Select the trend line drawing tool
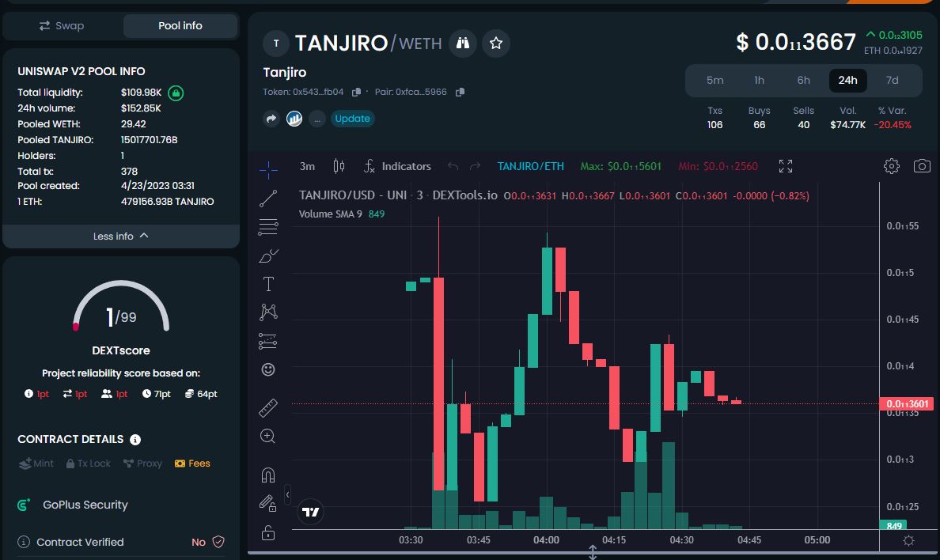The width and height of the screenshot is (940, 560). tap(268, 199)
